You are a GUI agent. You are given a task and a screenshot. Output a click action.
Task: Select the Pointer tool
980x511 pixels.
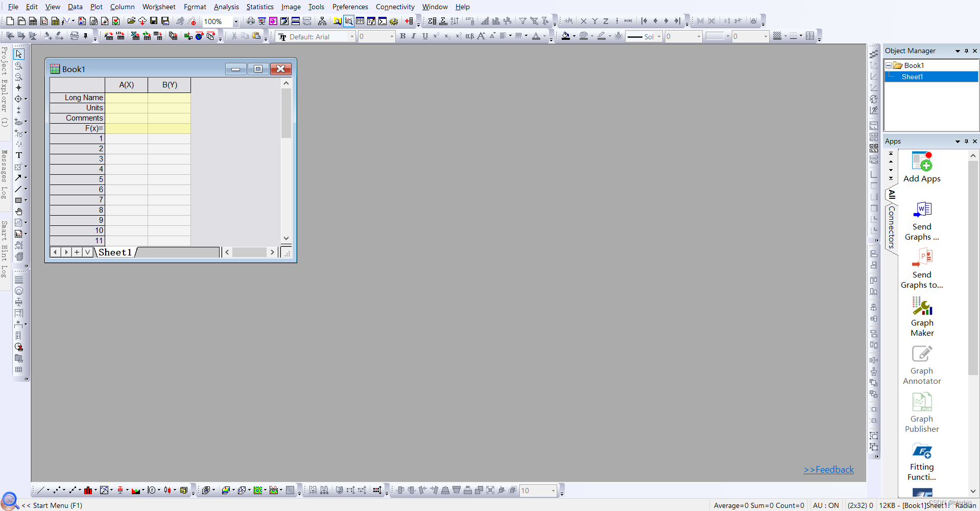coord(19,54)
